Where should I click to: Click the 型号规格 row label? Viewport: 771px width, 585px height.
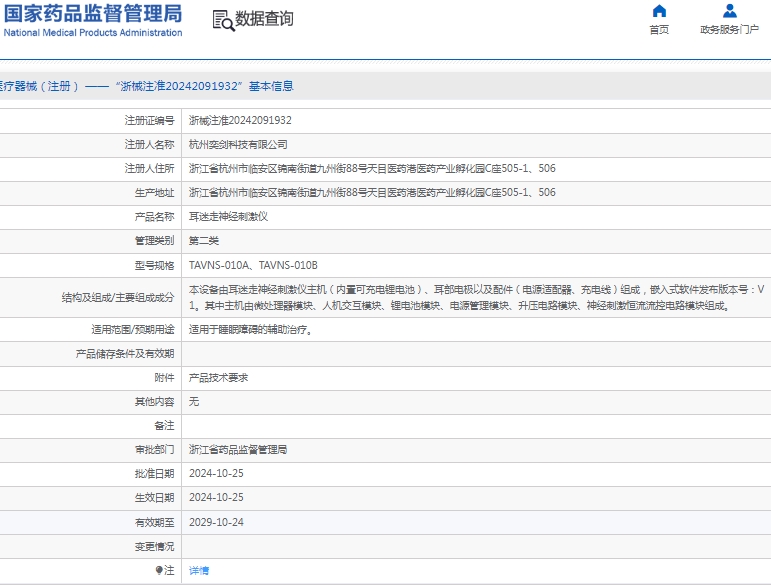[x=154, y=265]
